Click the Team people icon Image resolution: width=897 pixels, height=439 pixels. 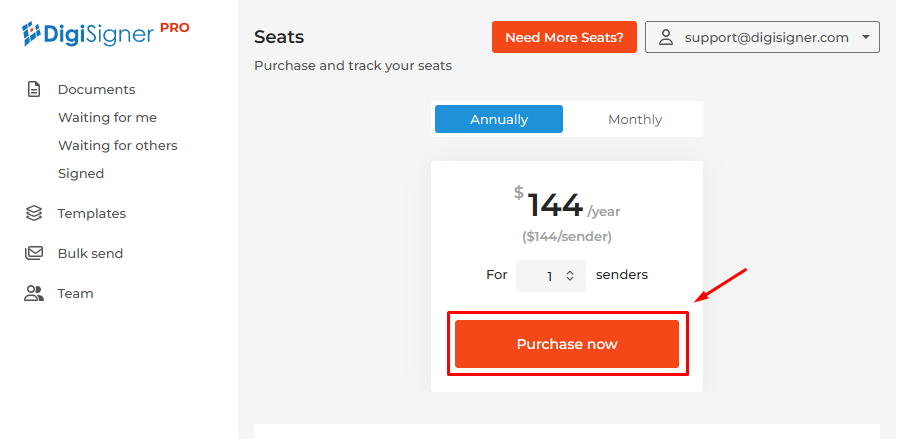[34, 293]
